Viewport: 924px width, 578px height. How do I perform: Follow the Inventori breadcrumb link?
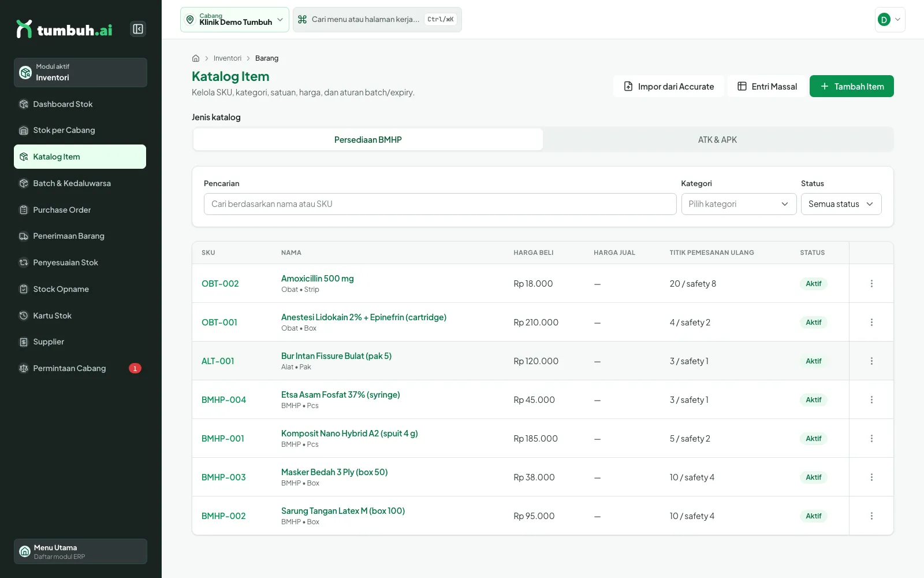228,58
